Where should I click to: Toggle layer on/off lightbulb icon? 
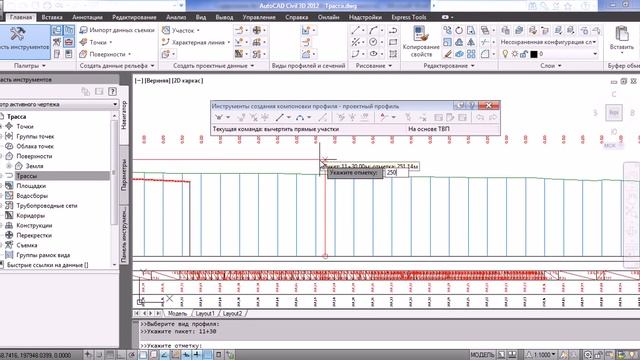click(x=505, y=54)
